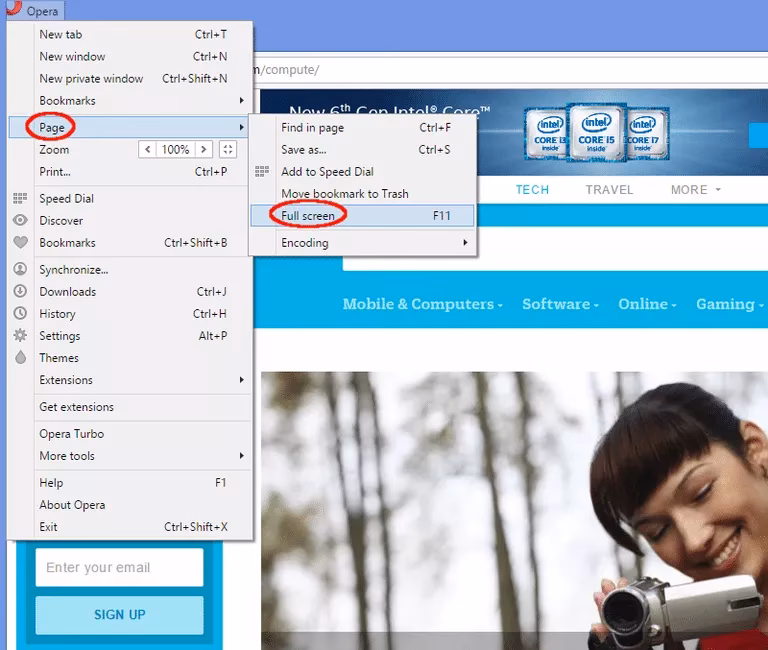Expand the More tools submenu arrow

(241, 456)
